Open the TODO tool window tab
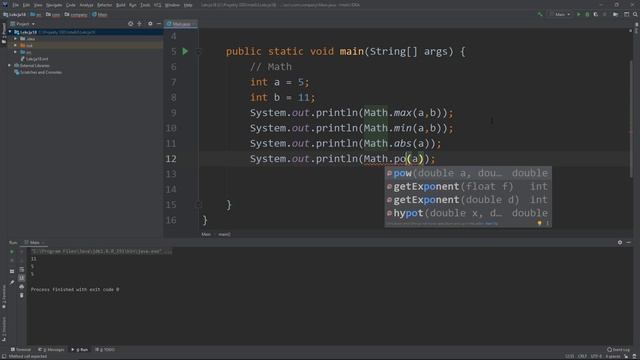Screen dimensions: 640x360 (x=105, y=350)
